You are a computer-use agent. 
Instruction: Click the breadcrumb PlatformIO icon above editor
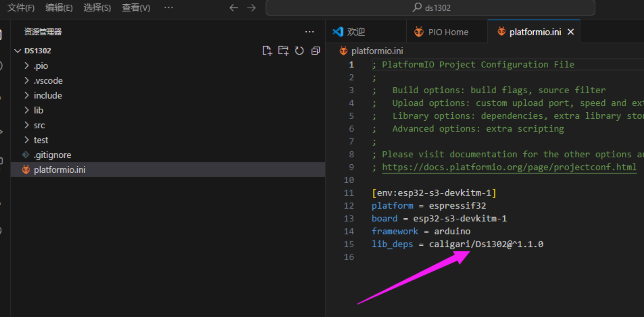tap(344, 51)
